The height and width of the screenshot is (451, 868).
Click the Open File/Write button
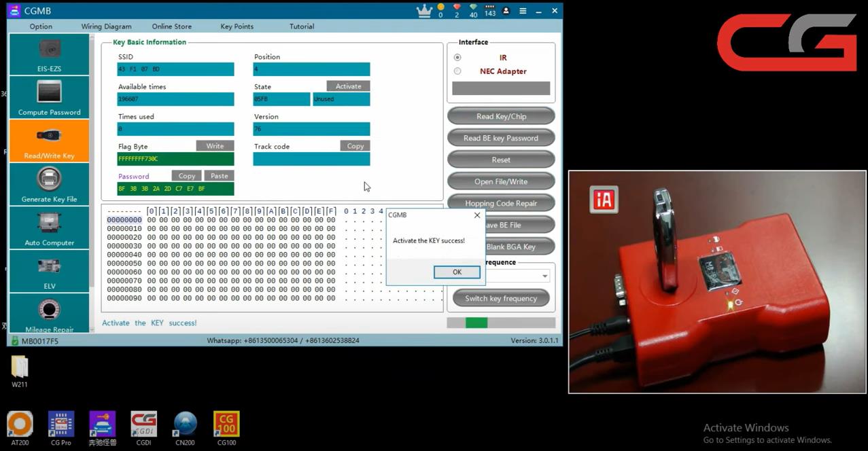tap(501, 181)
